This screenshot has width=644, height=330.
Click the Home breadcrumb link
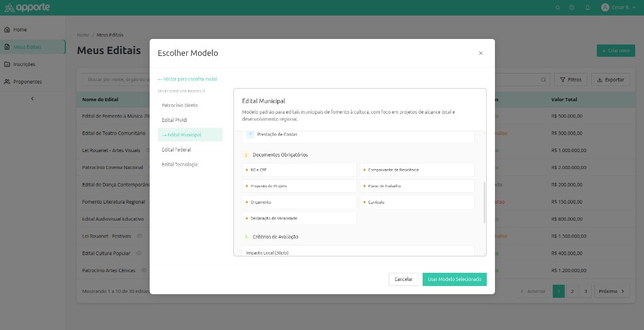(x=83, y=35)
